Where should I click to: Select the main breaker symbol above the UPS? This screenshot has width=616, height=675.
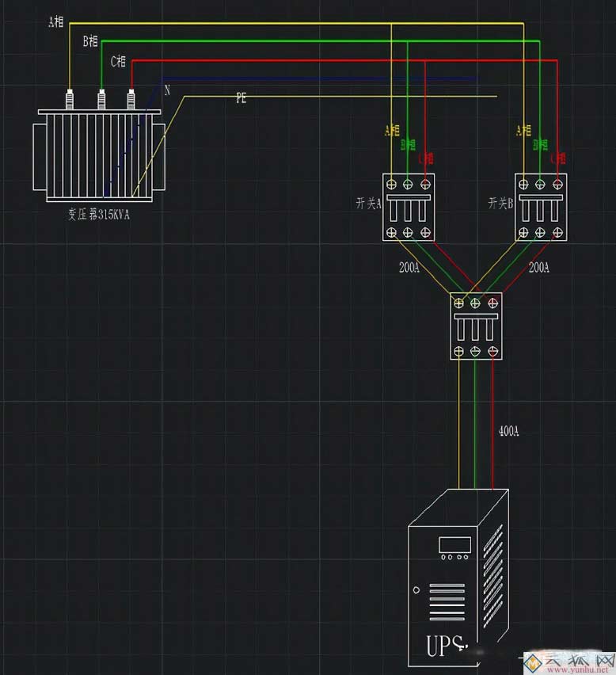click(476, 326)
